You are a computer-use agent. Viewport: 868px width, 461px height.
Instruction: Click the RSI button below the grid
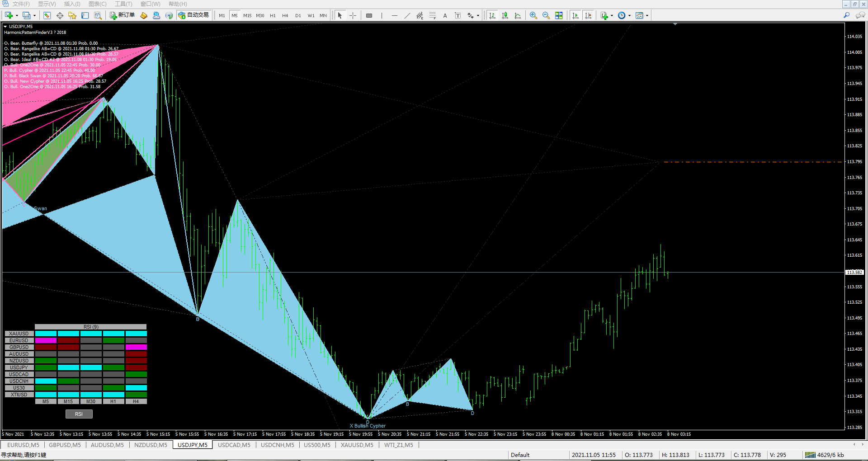(x=79, y=414)
